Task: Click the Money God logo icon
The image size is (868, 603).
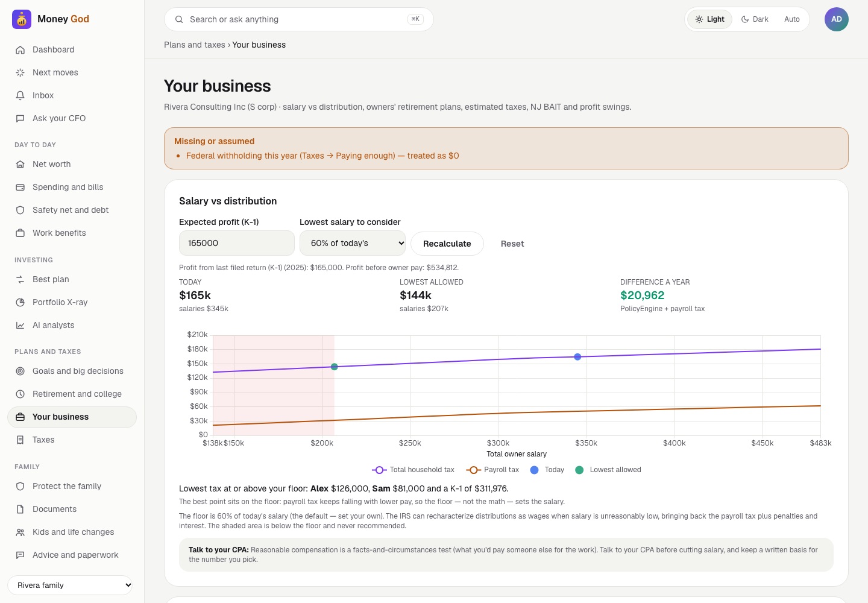Action: [x=22, y=19]
